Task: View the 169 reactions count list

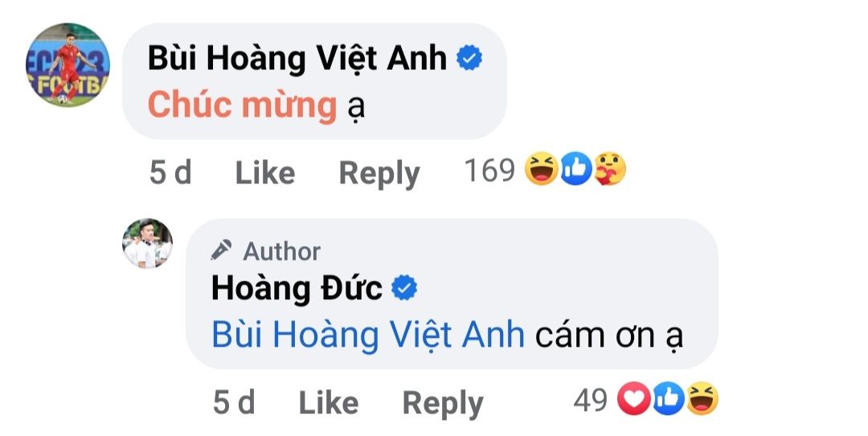Action: 489,170
